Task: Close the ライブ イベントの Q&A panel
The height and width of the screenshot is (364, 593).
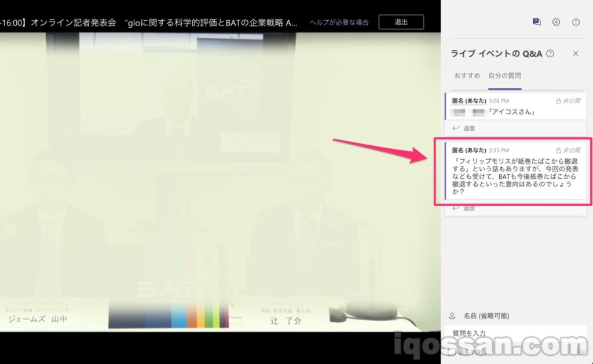Action: tap(576, 54)
